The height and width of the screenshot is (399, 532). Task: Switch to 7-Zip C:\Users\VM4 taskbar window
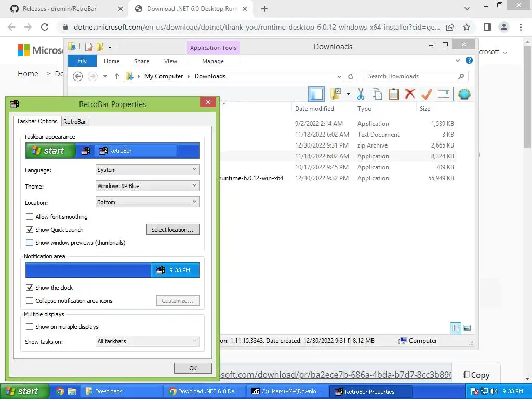[288, 391]
